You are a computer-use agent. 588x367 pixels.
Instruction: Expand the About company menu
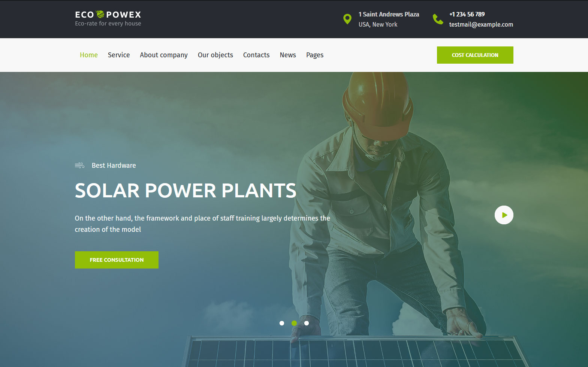(164, 55)
